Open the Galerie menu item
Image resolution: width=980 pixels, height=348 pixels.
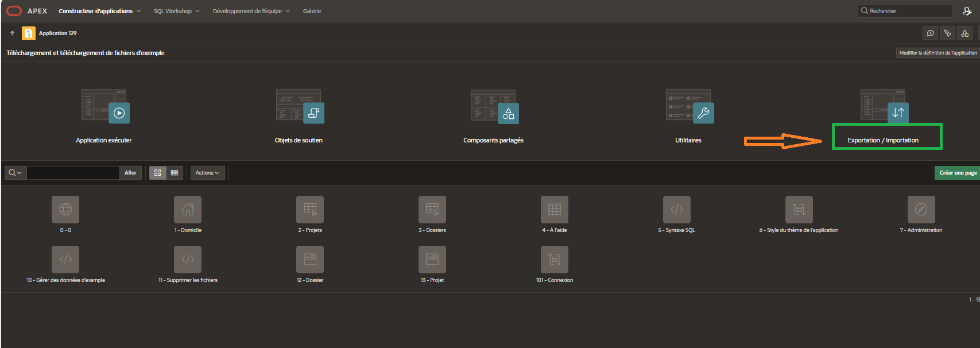312,11
